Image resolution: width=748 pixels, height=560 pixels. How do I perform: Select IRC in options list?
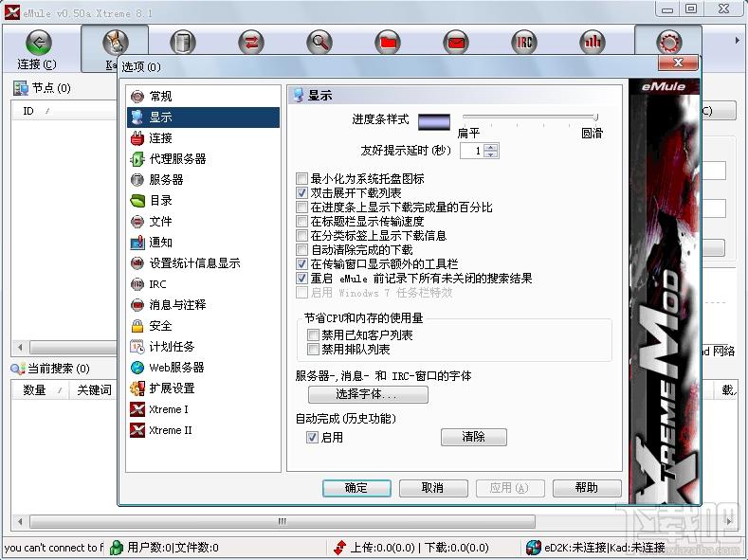(x=203, y=284)
